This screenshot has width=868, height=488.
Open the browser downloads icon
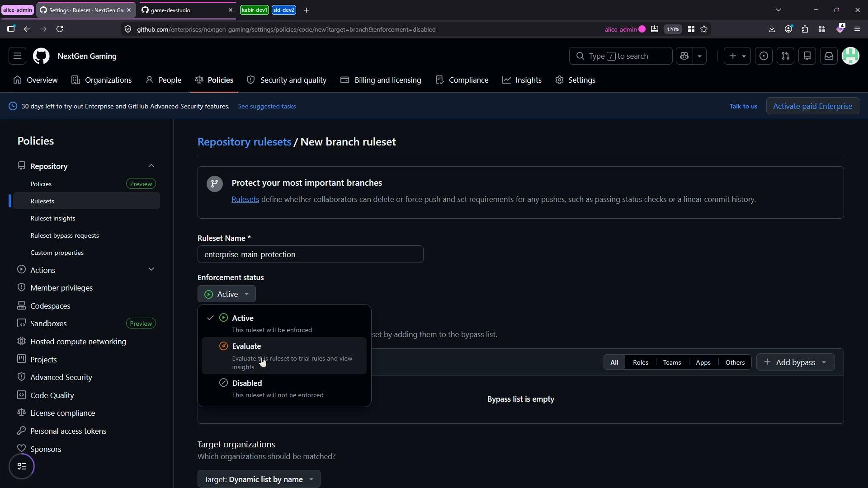(772, 29)
